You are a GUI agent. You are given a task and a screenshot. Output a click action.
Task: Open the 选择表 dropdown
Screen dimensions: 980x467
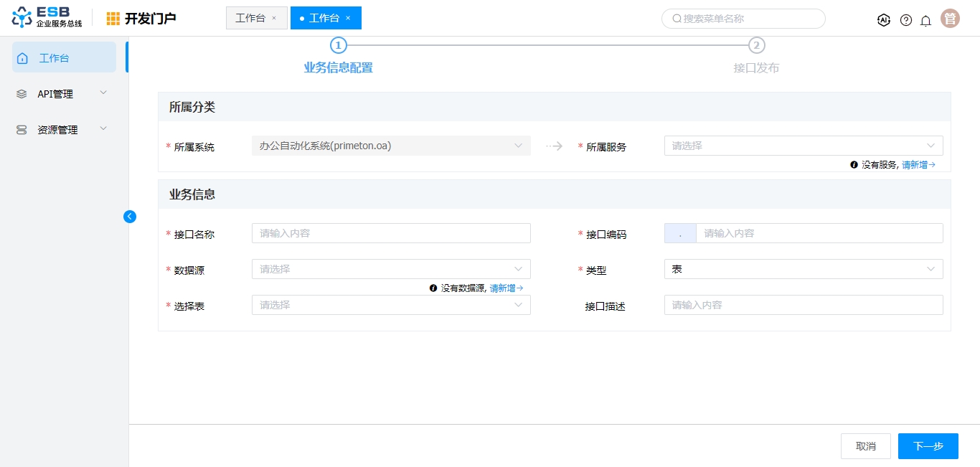tap(391, 305)
